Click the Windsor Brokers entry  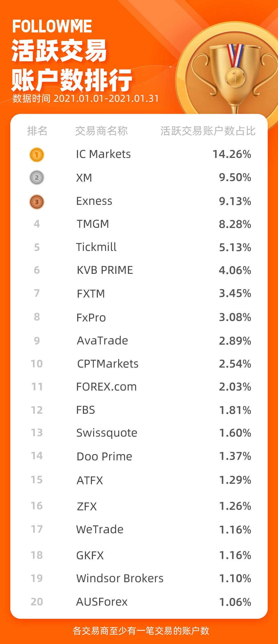pos(120,578)
